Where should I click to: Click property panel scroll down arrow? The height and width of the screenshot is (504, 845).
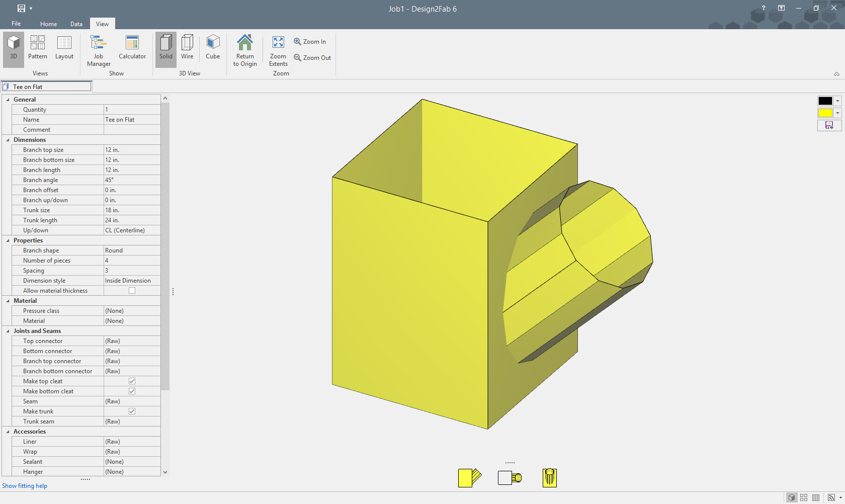tap(165, 472)
